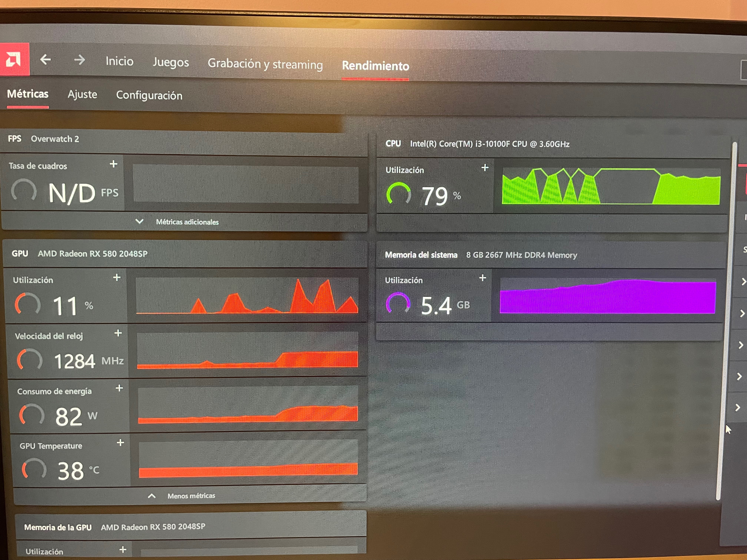Viewport: 747px width, 560px height.
Task: Pin GPU memory Utilización with plus icon
Action: (x=123, y=549)
